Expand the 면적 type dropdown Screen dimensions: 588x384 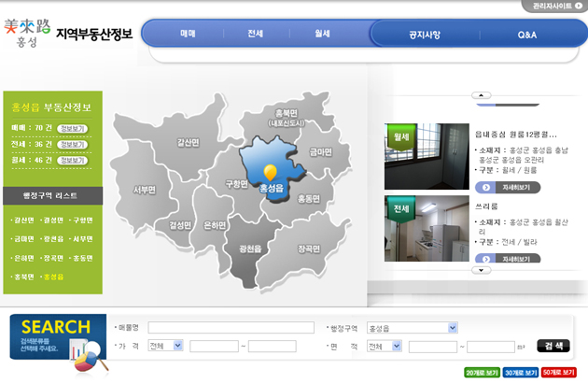pyautogui.click(x=384, y=346)
